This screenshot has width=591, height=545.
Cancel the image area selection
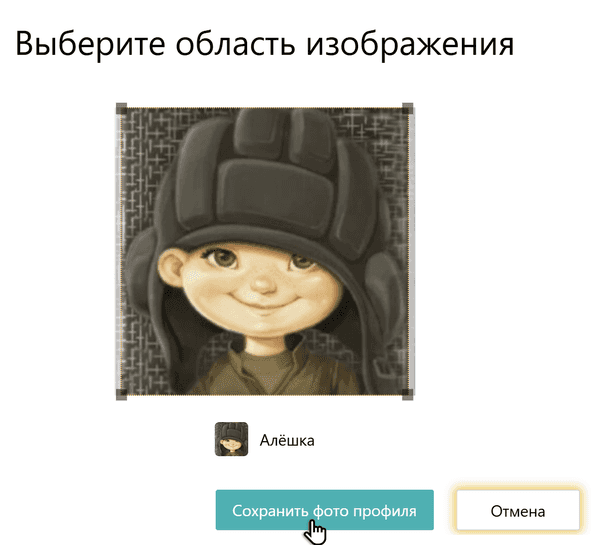pyautogui.click(x=518, y=511)
